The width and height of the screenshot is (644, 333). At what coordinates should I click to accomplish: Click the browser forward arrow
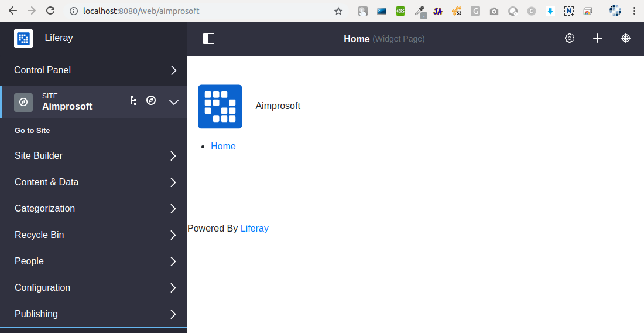coord(31,11)
